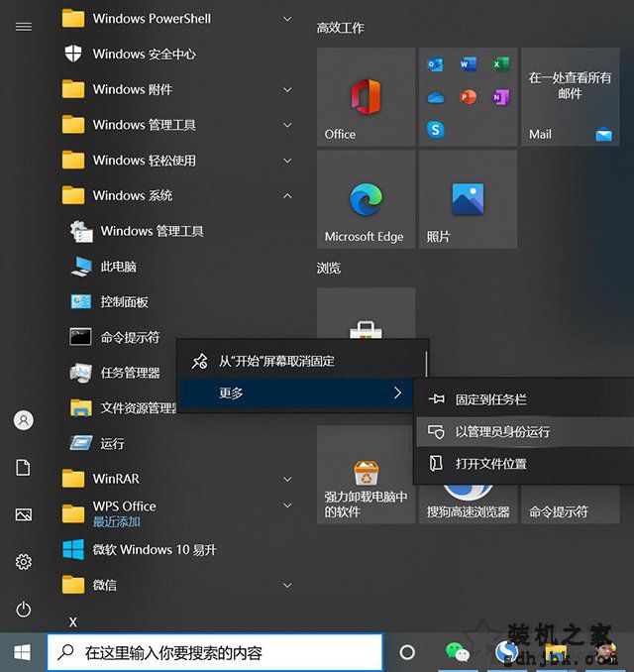Open Settings gear icon
The width and height of the screenshot is (634, 672).
[24, 561]
